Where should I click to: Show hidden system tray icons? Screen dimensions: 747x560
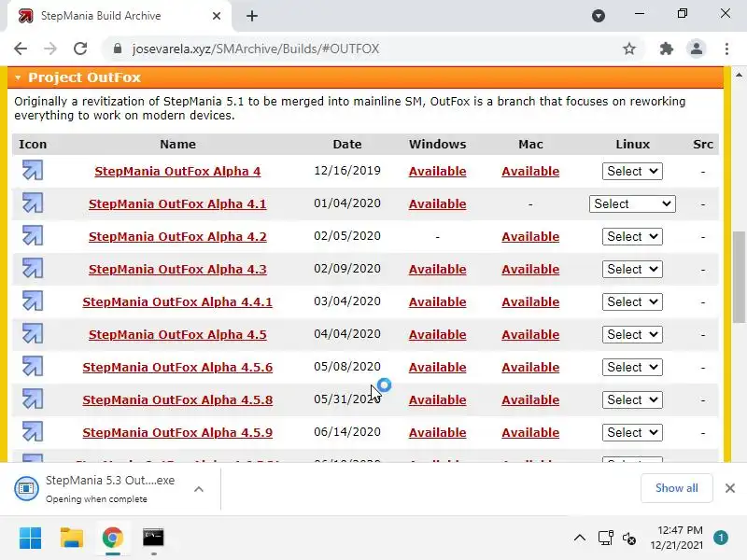pos(579,539)
